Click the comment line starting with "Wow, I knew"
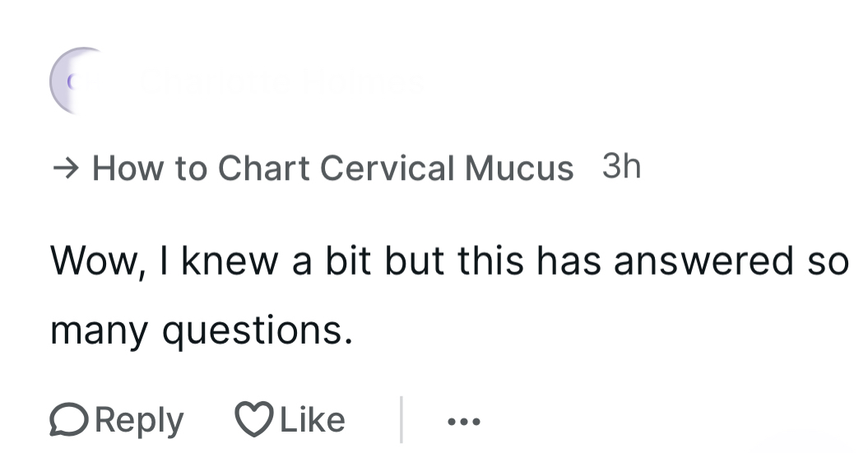 point(448,261)
